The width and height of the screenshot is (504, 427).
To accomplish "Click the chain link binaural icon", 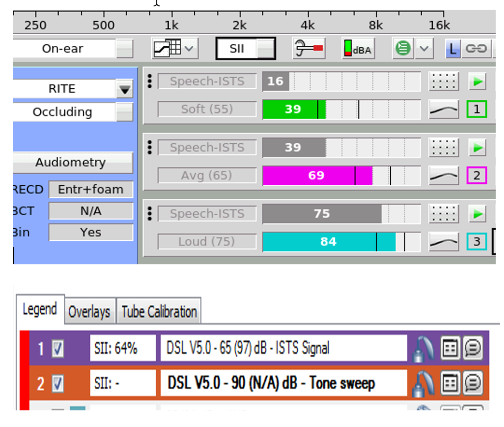I will [476, 49].
